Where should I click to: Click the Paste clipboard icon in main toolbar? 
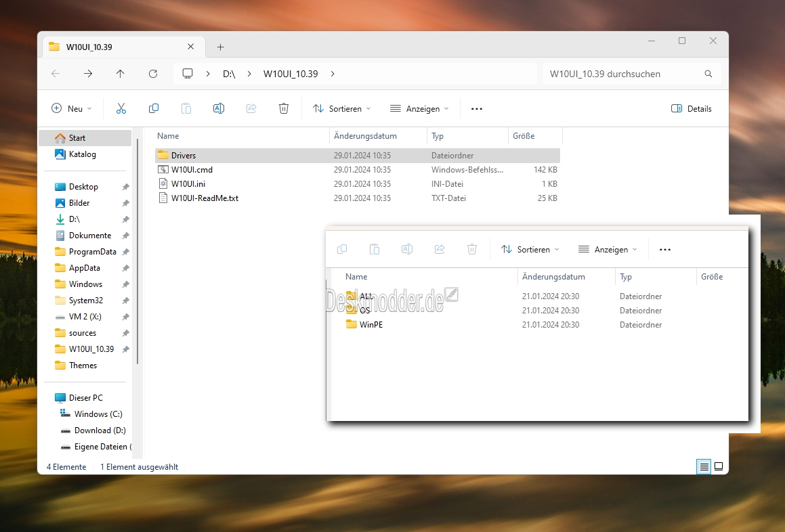tap(186, 108)
